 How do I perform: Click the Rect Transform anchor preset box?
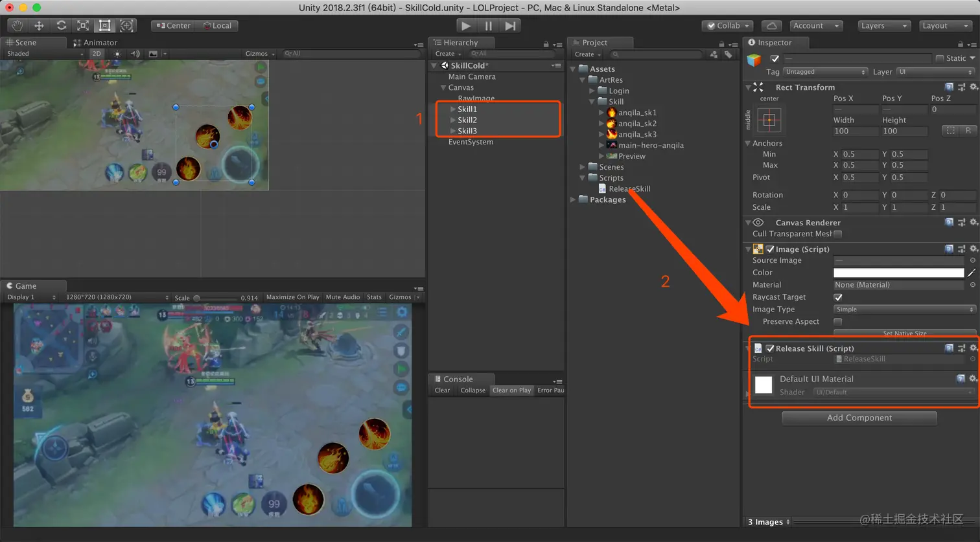pos(769,120)
